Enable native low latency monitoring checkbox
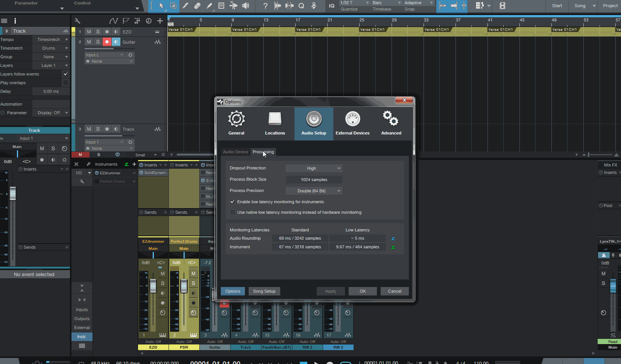621x364 pixels. point(232,212)
